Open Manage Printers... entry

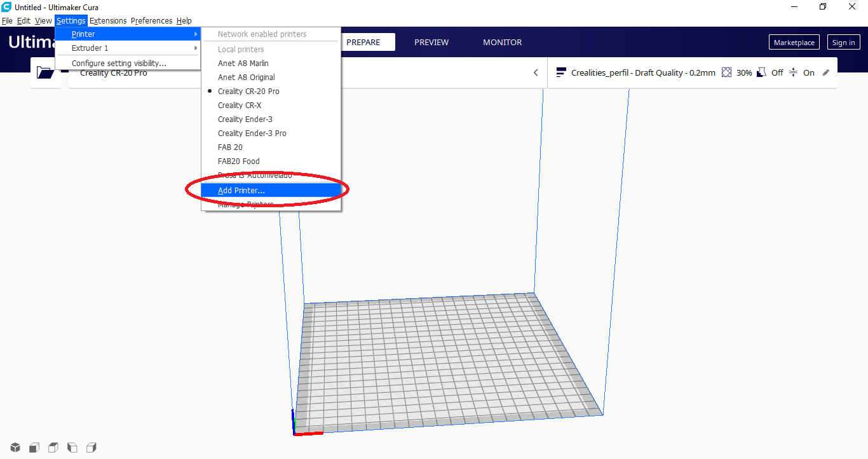(271, 205)
